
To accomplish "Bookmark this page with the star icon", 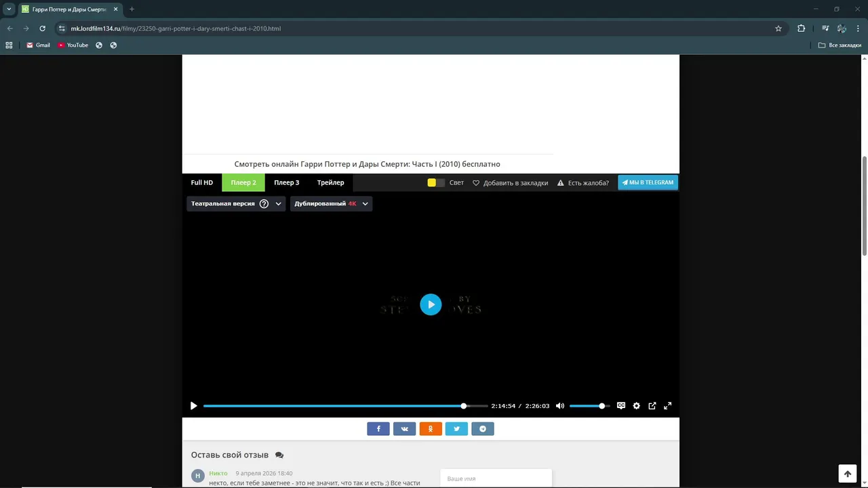I will pyautogui.click(x=778, y=28).
